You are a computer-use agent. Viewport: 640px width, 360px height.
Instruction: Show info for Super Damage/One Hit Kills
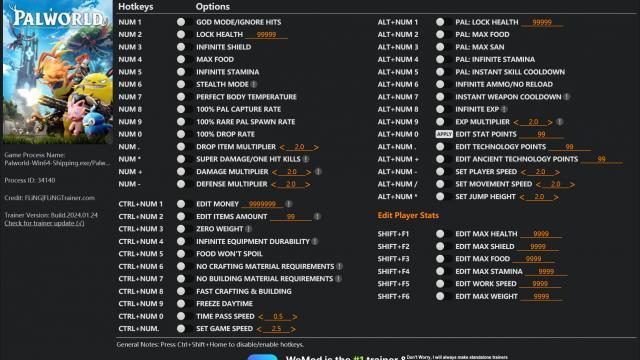tap(306, 159)
